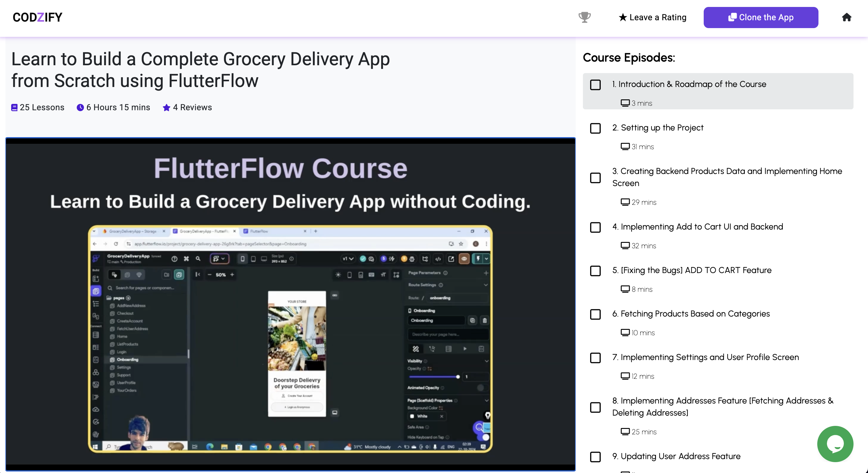868x473 pixels.
Task: Check episode 1 Introduction & Roadmap checkbox
Action: (x=595, y=85)
